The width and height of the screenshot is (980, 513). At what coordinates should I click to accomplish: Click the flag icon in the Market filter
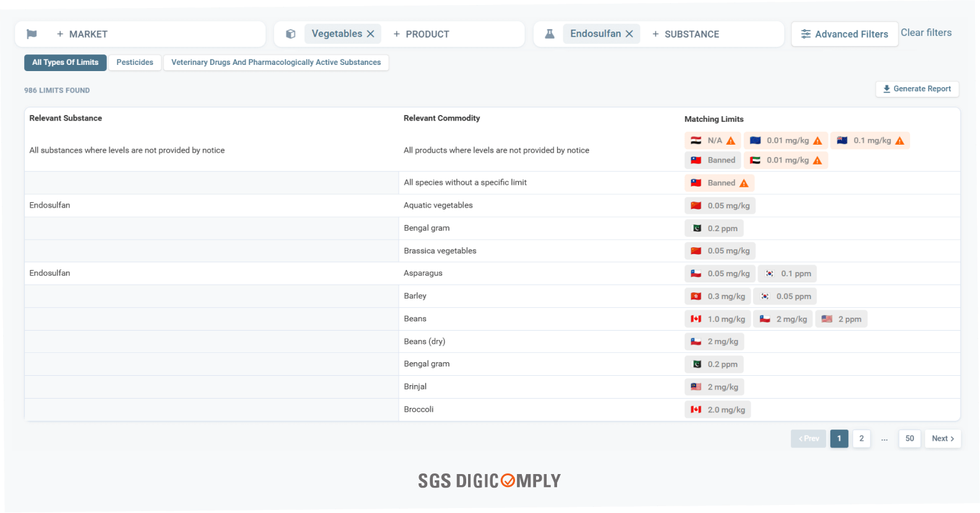[x=32, y=34]
